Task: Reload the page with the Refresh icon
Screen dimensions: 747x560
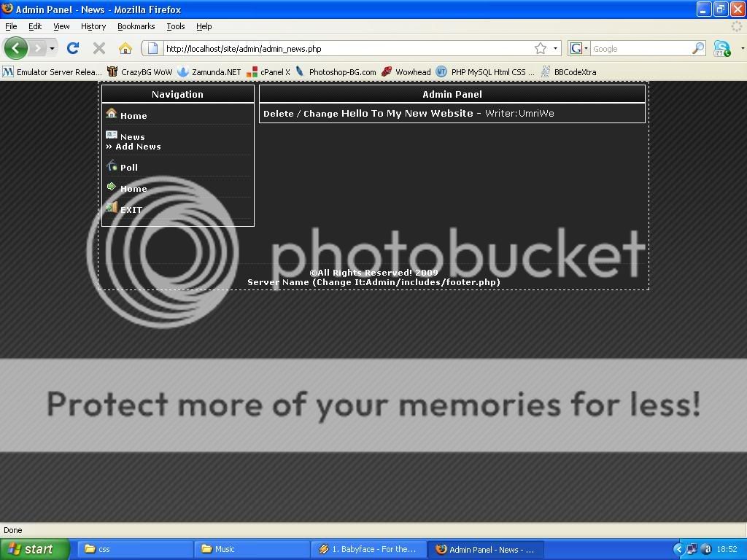Action: tap(72, 48)
